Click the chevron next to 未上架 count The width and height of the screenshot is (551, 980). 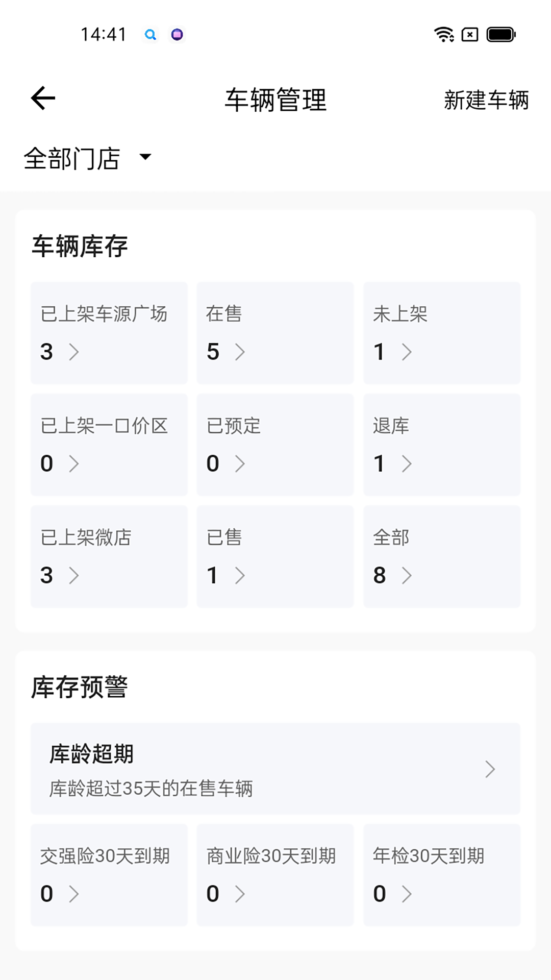[x=407, y=352]
